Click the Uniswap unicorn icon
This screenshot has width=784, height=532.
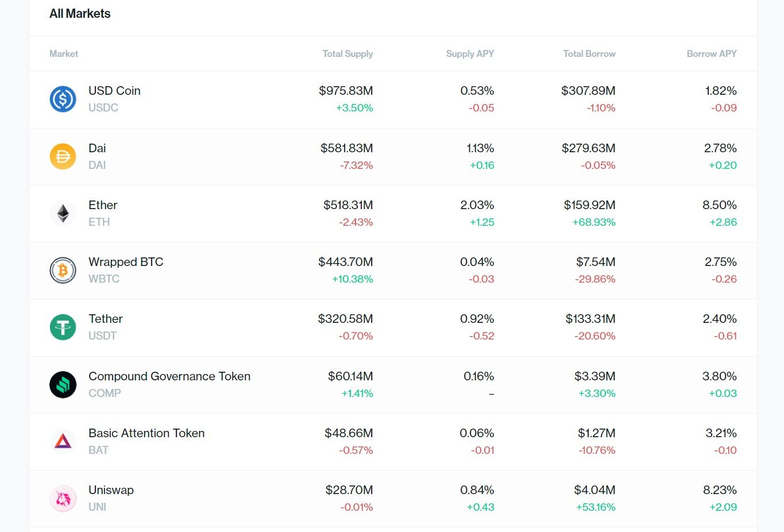(63, 499)
